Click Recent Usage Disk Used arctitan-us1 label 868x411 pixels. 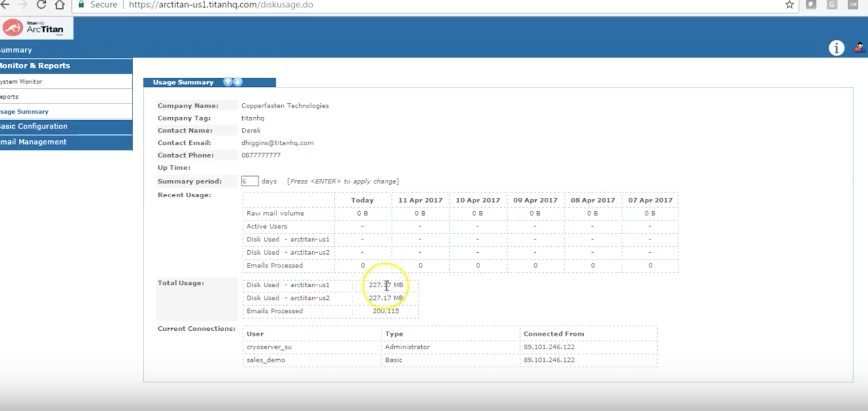[x=288, y=239]
